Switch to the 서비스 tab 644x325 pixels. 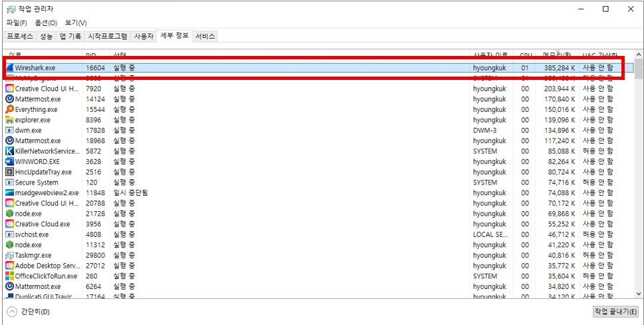point(205,36)
